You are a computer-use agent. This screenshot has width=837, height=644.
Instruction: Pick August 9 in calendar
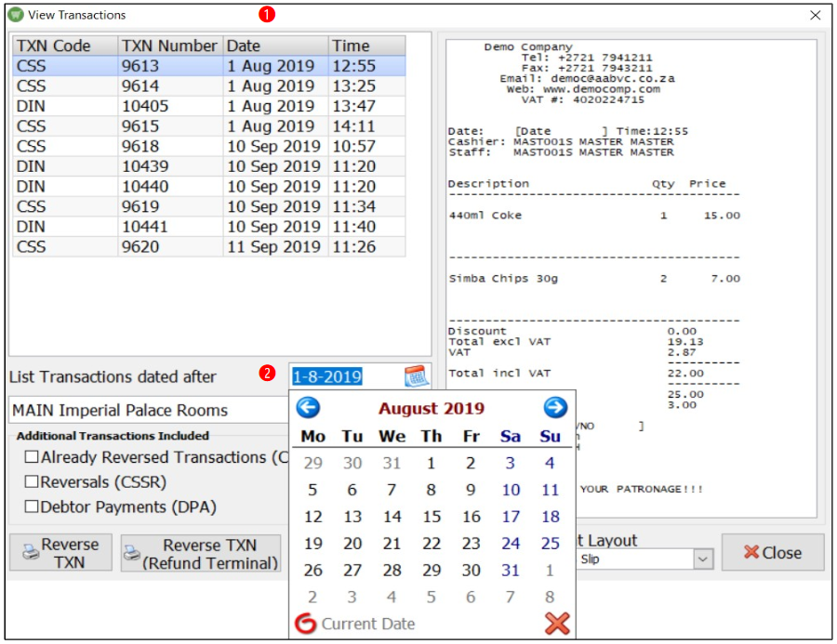471,489
